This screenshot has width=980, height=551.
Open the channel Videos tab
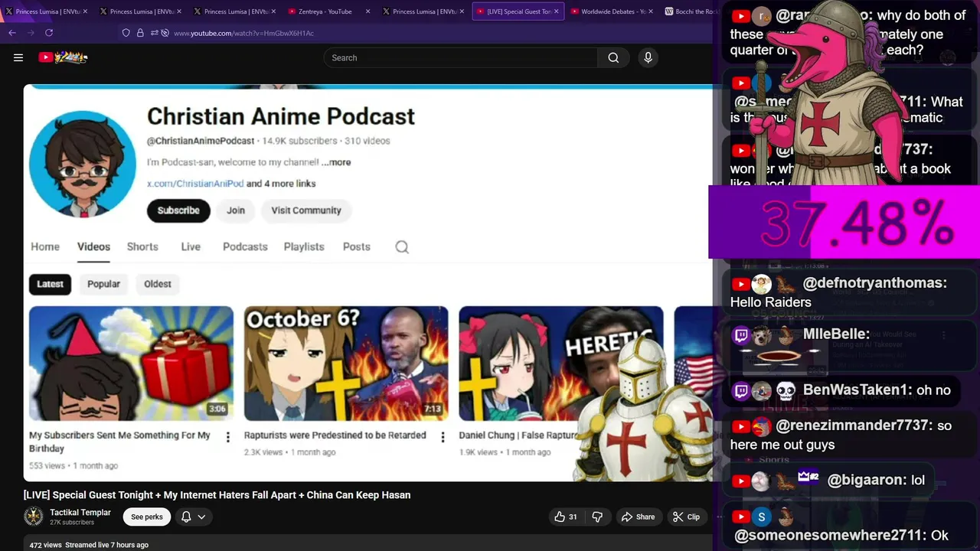pos(93,246)
